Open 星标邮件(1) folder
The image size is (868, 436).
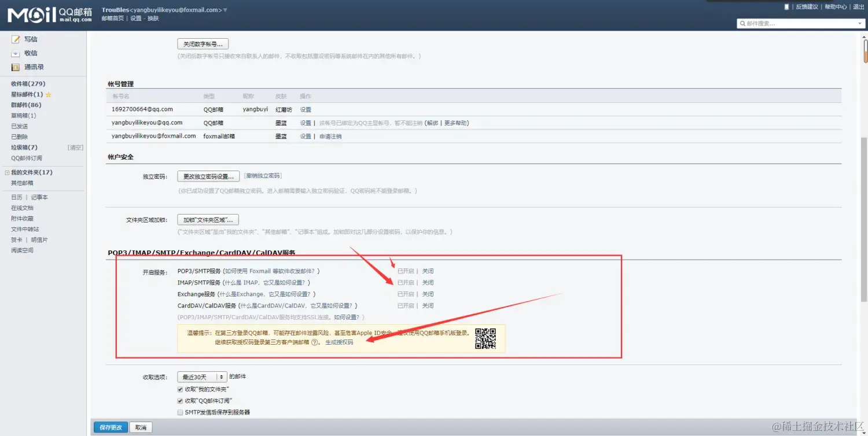coord(27,94)
